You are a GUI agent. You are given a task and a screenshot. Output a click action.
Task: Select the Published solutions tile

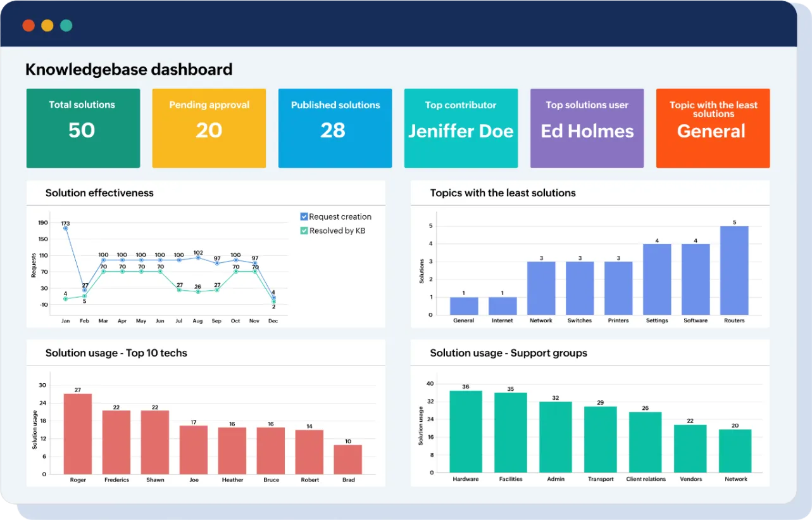pos(335,128)
